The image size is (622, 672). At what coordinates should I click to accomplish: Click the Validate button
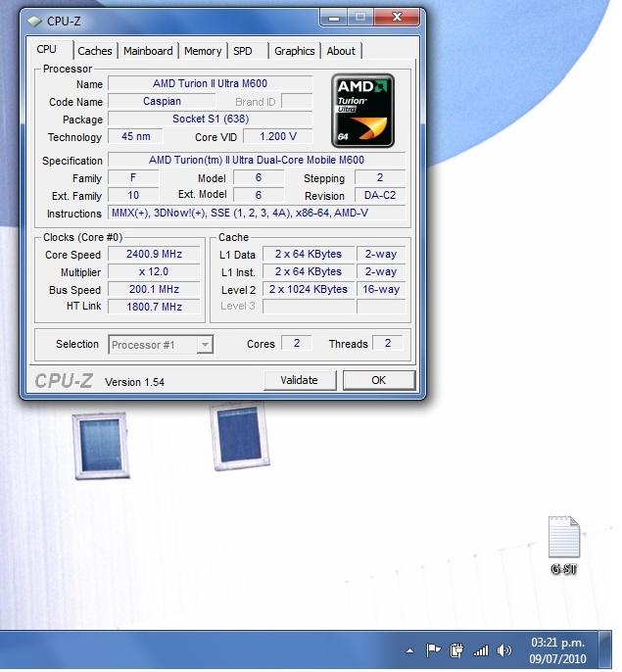click(300, 380)
